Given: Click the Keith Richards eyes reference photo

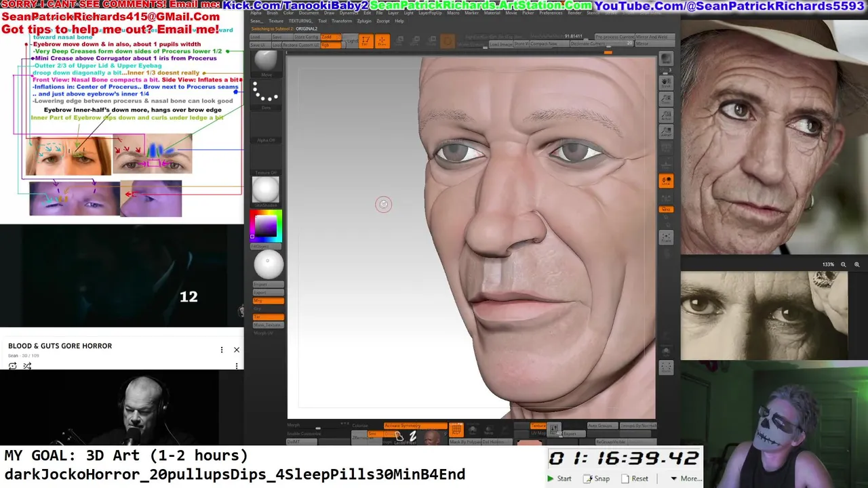Looking at the screenshot, I should tap(764, 315).
